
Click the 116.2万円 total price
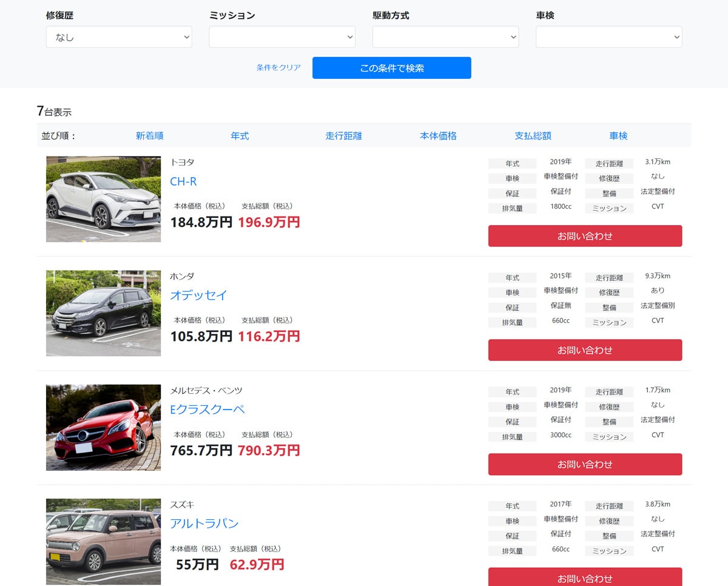point(269,336)
